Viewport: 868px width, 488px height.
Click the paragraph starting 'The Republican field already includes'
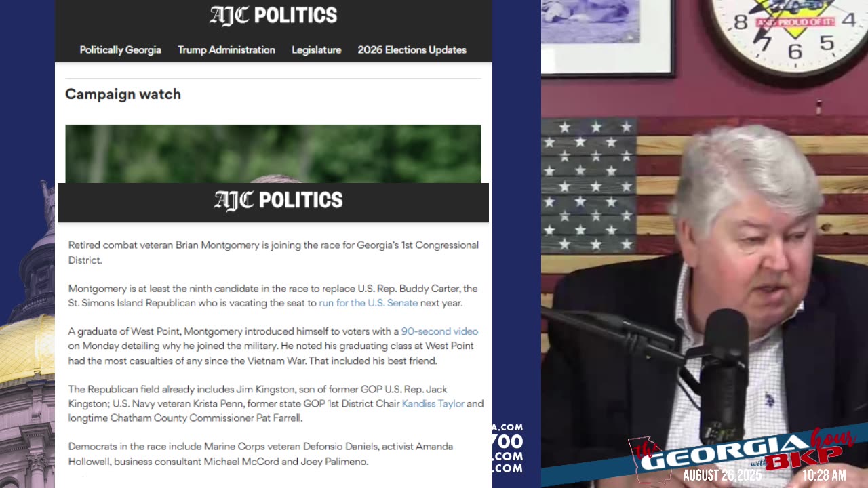coord(276,403)
